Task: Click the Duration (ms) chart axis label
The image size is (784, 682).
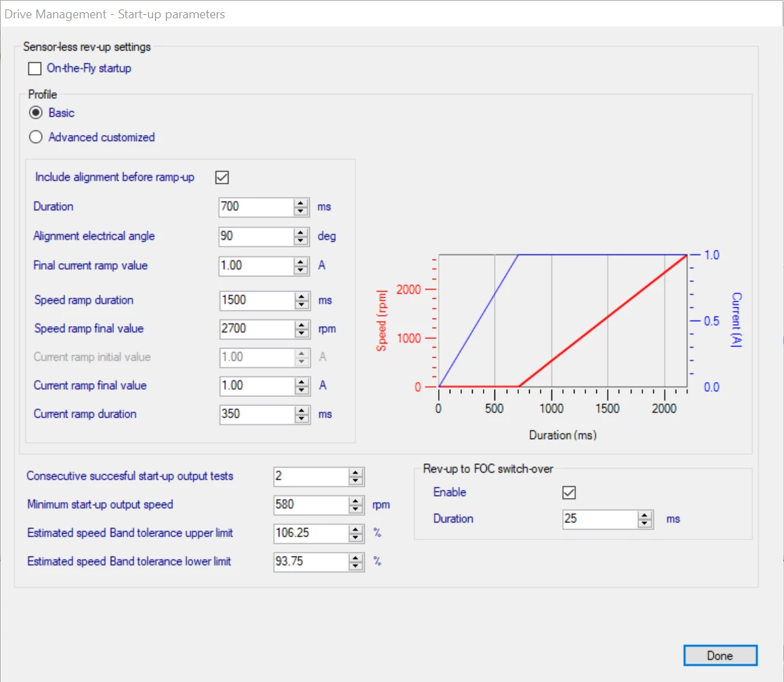Action: coord(562,435)
